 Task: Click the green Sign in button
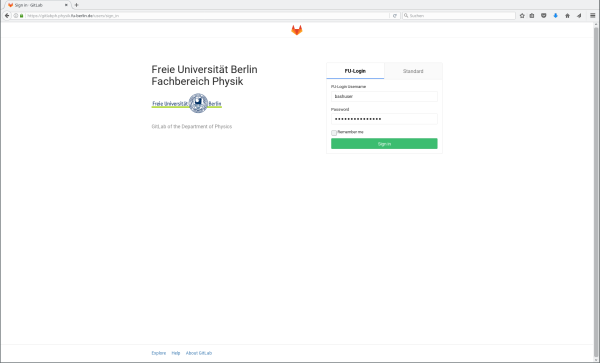pyautogui.click(x=384, y=144)
